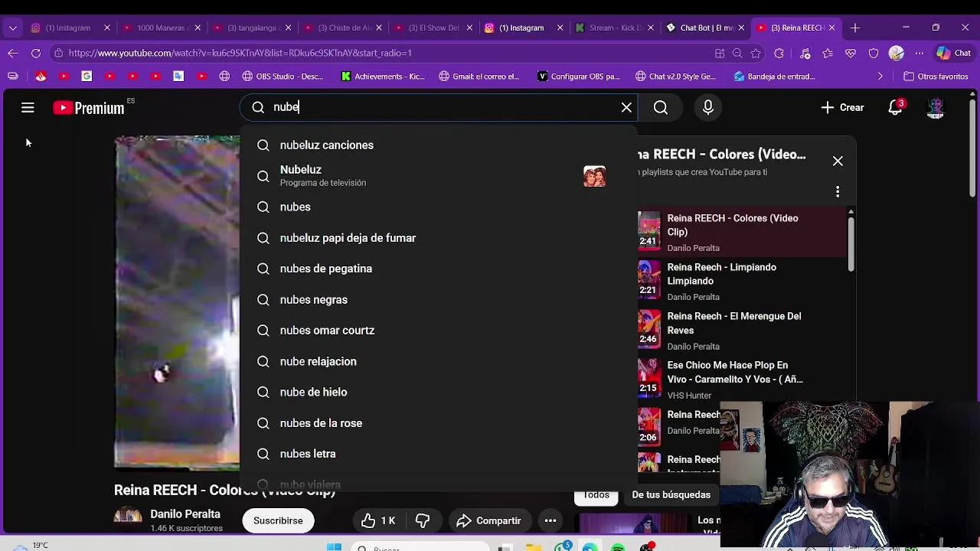Expand the bookmarks overflow chevron
This screenshot has height=551, width=980.
880,77
